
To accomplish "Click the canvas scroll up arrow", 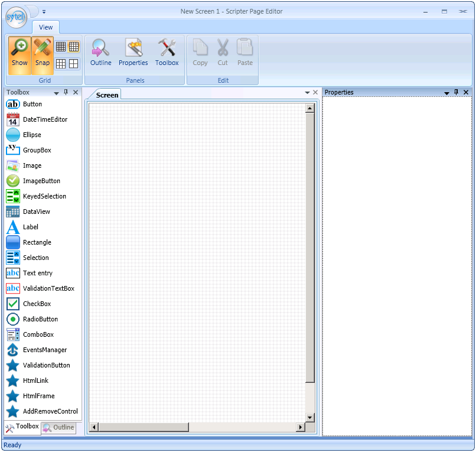I will [x=310, y=108].
